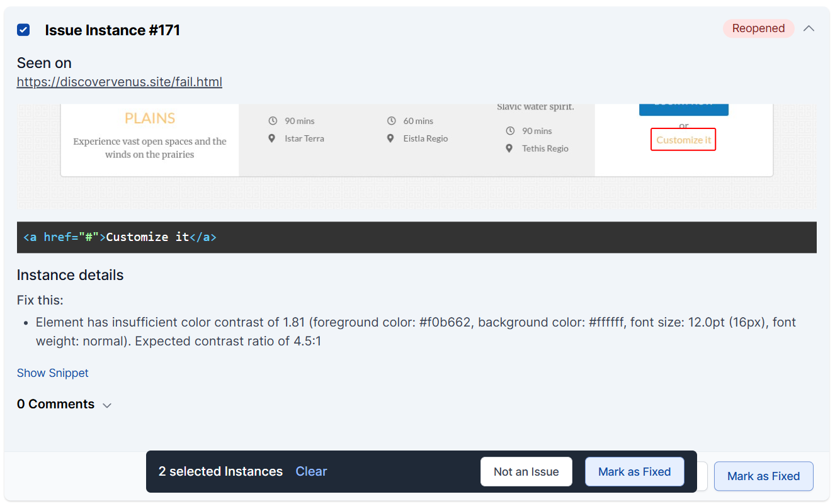
Task: Click the PLAINS heading in the preview
Action: (x=150, y=118)
